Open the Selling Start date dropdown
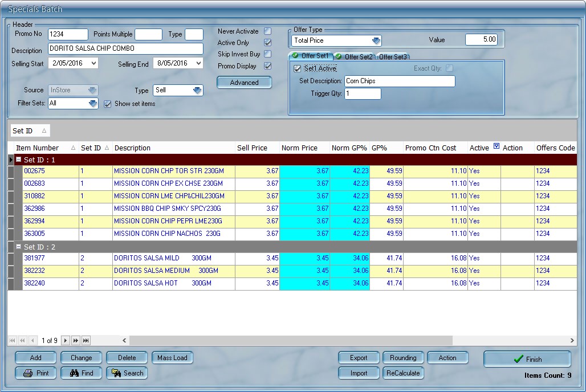The width and height of the screenshot is (586, 392). (93, 63)
